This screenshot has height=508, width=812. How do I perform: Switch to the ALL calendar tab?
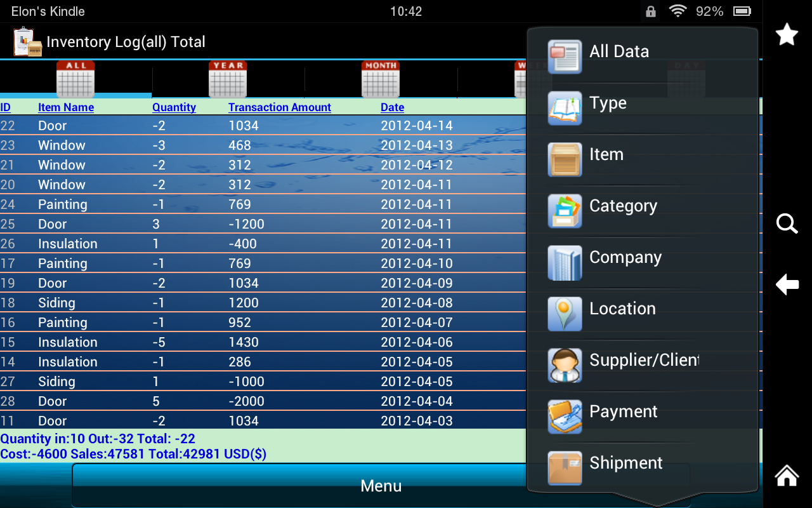pos(75,79)
